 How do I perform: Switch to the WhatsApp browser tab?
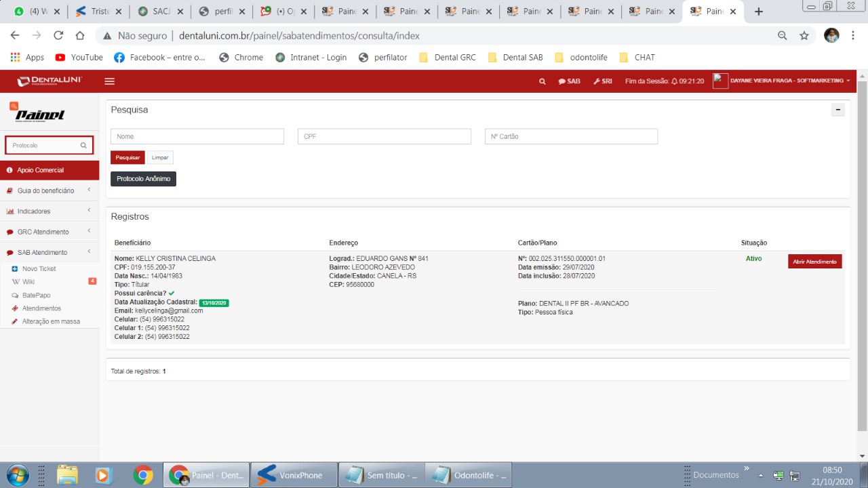tap(37, 12)
